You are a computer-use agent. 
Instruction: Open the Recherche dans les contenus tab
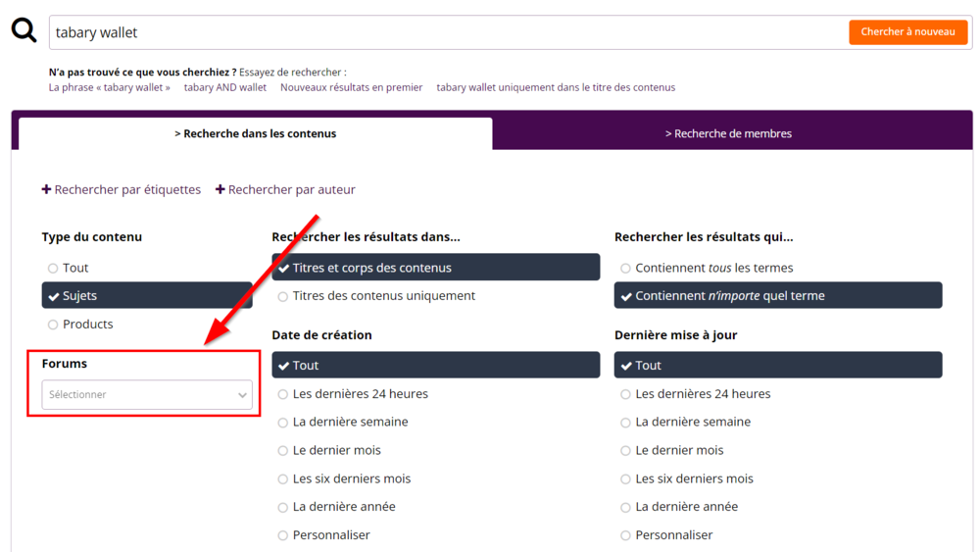255,133
